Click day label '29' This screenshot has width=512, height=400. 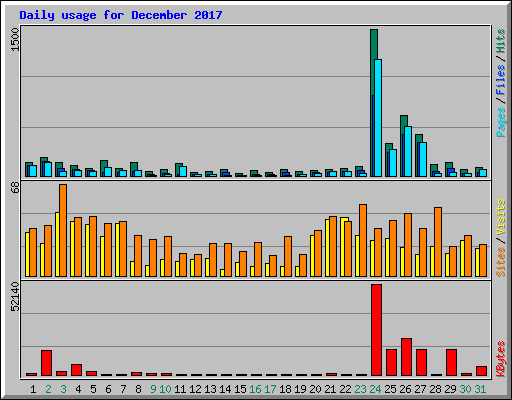[450, 389]
